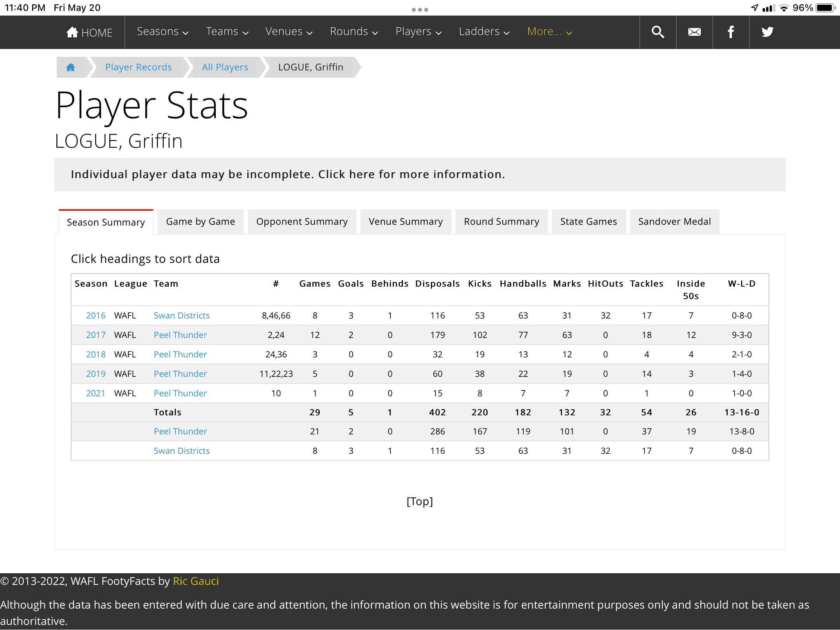Image resolution: width=840 pixels, height=630 pixels.
Task: Sort table by Inside 50s heading
Action: point(691,290)
